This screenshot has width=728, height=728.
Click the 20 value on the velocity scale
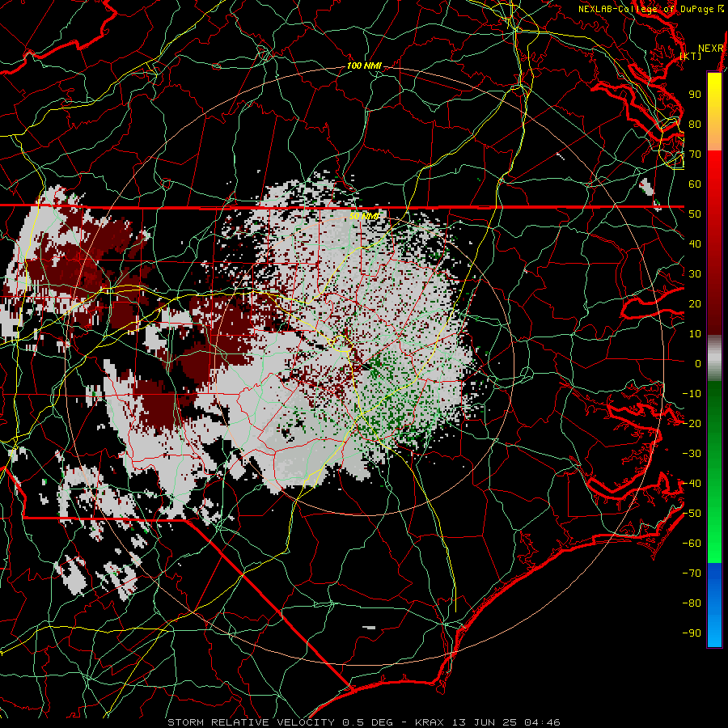695,304
